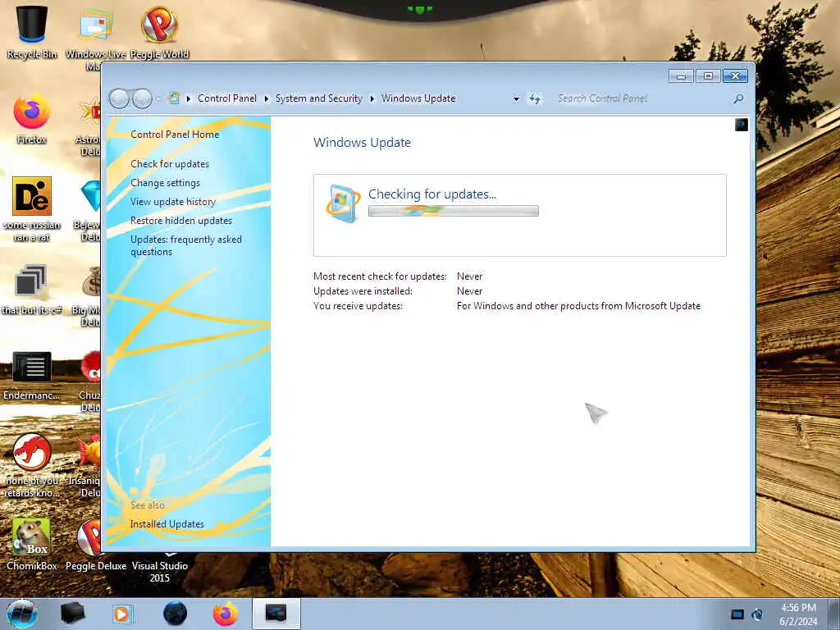Screen dimensions: 840x630
Task: Click the Control Panel address bar icon
Action: point(174,98)
